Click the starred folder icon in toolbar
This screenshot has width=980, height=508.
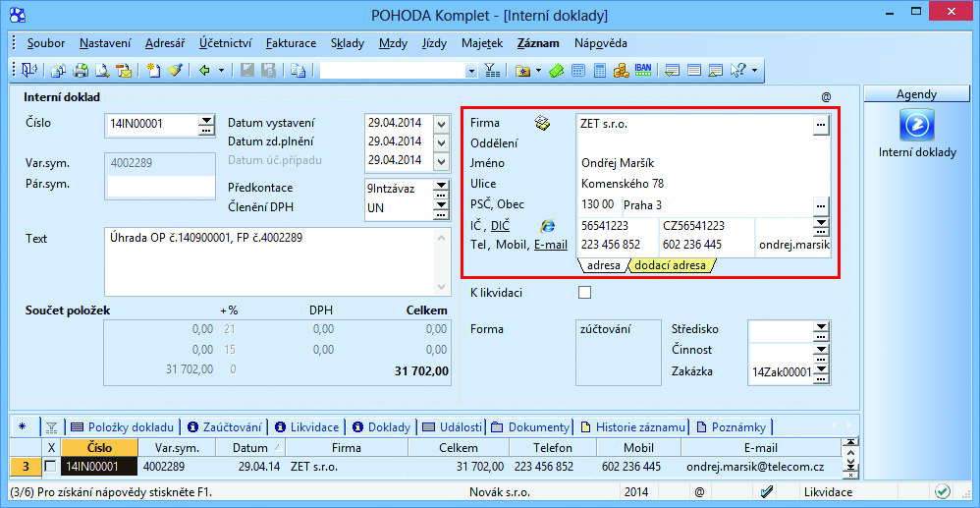point(523,71)
